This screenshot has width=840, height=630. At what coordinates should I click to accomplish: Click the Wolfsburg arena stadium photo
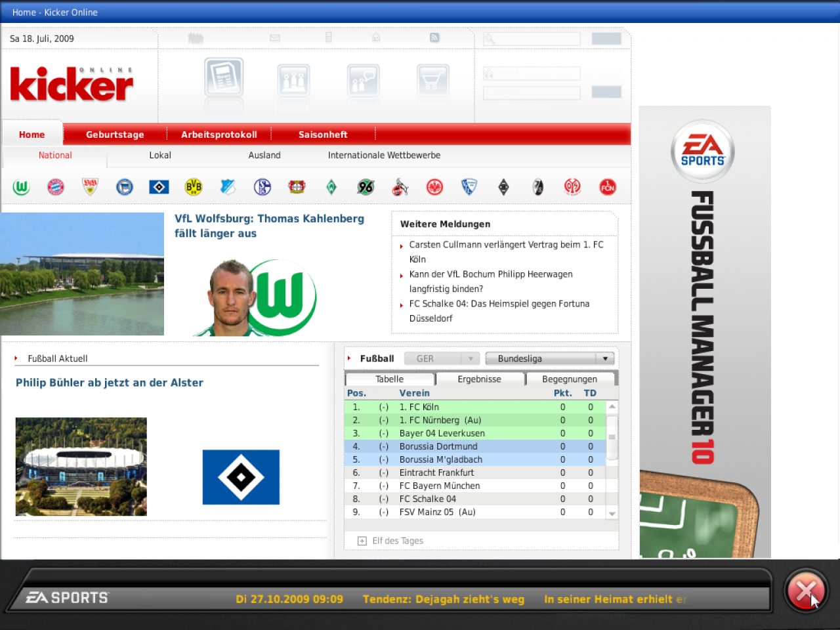(x=82, y=274)
